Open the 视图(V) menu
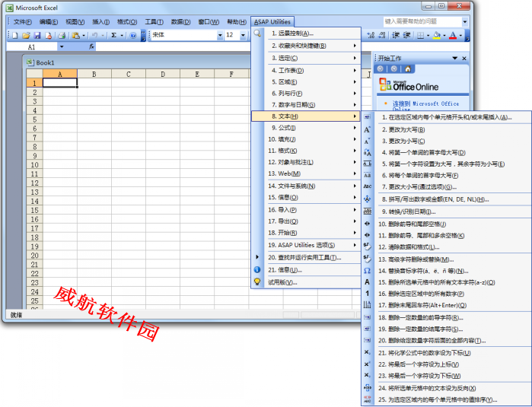The height and width of the screenshot is (407, 532). (x=75, y=22)
